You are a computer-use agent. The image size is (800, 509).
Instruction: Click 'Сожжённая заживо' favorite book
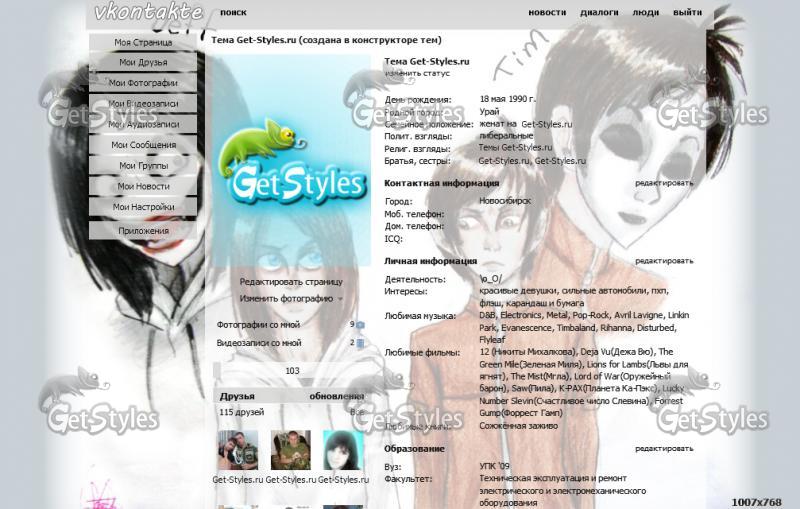pos(518,425)
